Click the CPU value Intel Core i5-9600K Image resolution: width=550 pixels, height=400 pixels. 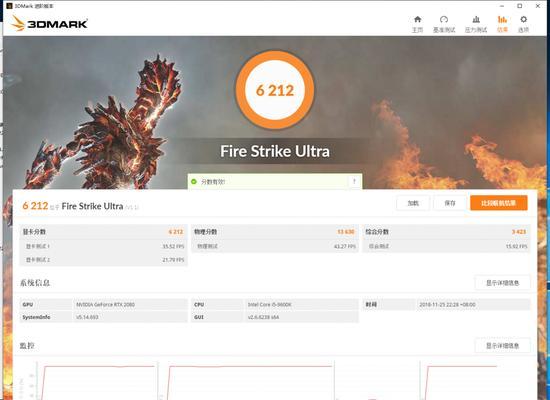[269, 305]
